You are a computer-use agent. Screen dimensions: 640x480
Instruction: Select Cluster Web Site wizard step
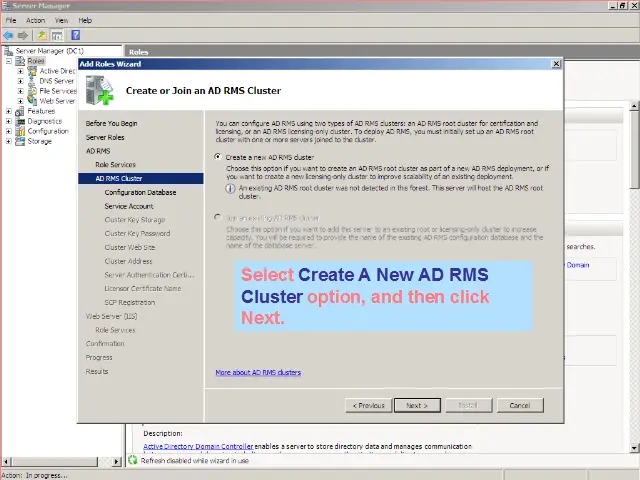point(130,247)
